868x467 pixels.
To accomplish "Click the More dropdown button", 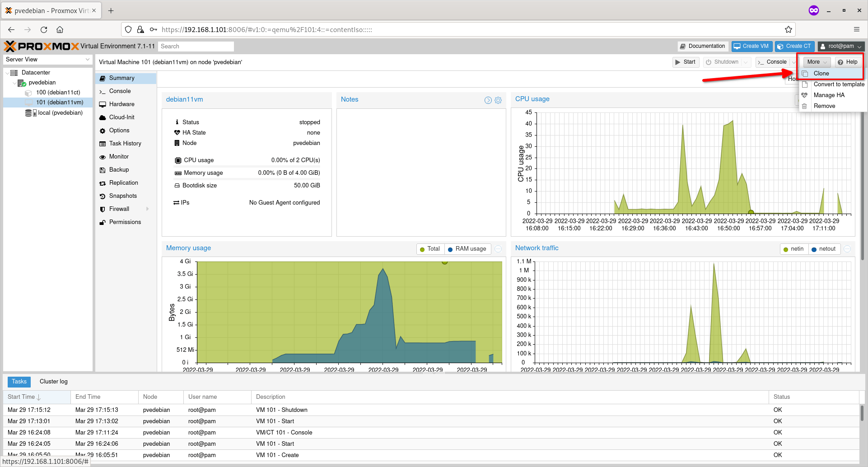I will pyautogui.click(x=817, y=62).
